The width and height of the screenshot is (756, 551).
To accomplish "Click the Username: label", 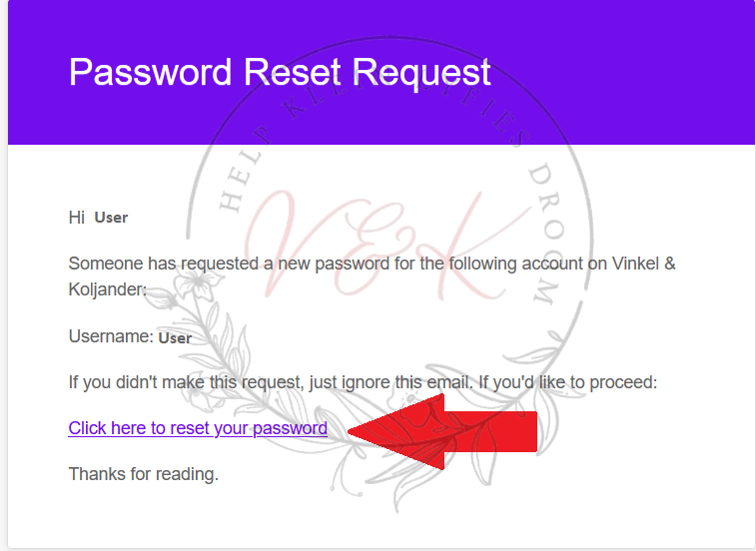I will [110, 336].
